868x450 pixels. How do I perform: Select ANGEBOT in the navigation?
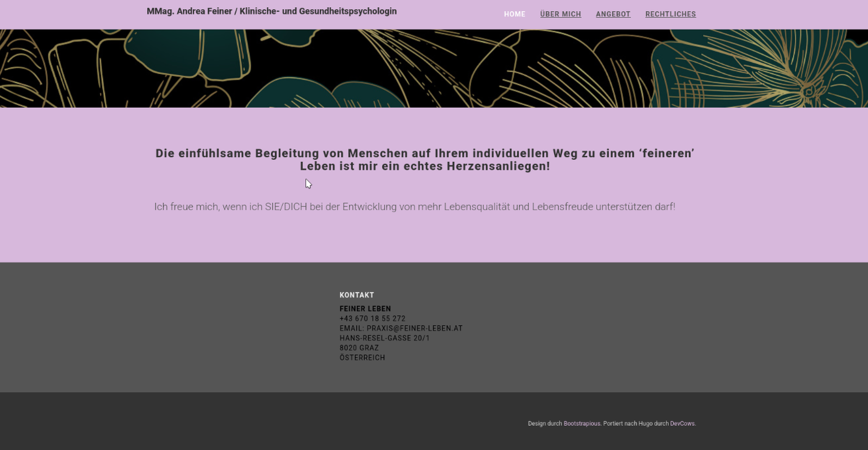click(x=613, y=14)
